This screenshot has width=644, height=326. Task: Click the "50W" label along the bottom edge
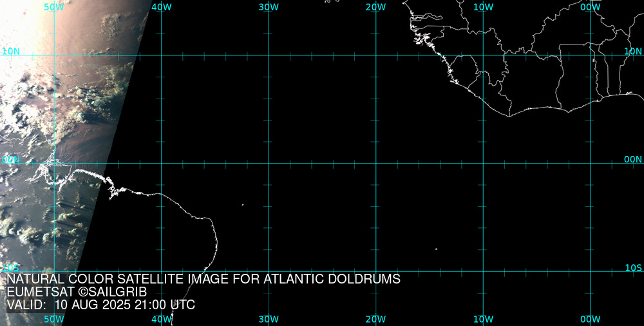click(54, 319)
